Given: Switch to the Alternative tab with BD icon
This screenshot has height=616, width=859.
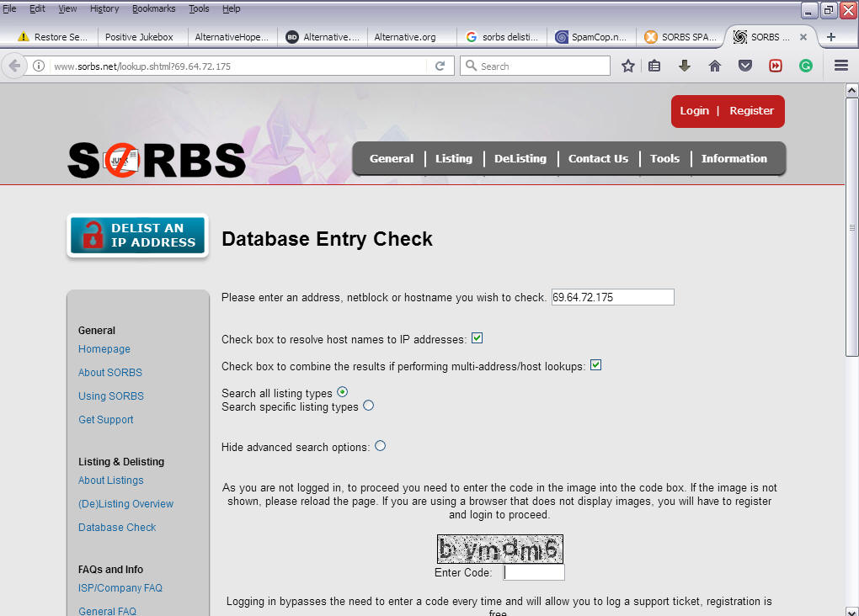Looking at the screenshot, I should tap(323, 37).
